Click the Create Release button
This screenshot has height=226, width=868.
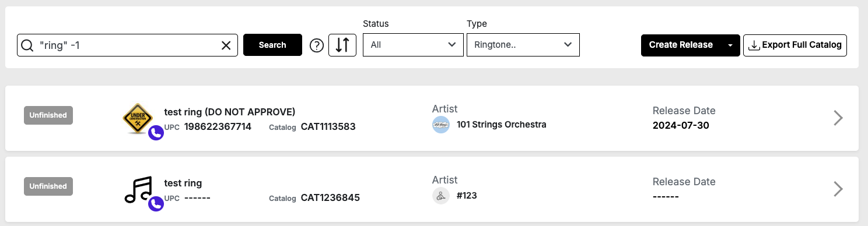(x=681, y=45)
